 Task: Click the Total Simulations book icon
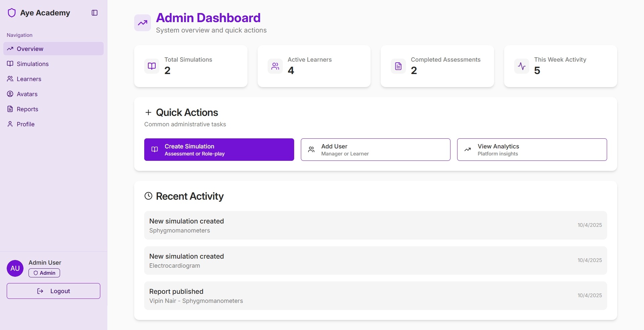[x=151, y=66]
